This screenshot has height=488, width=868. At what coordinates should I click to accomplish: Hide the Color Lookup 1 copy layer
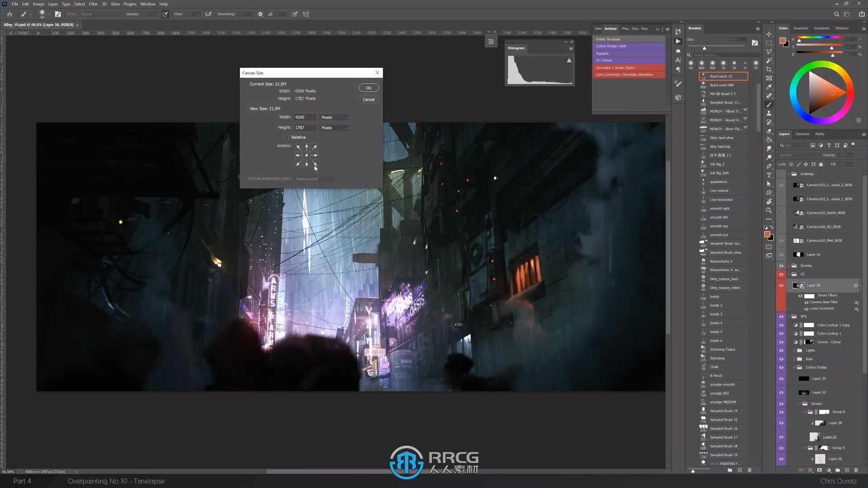(x=781, y=325)
